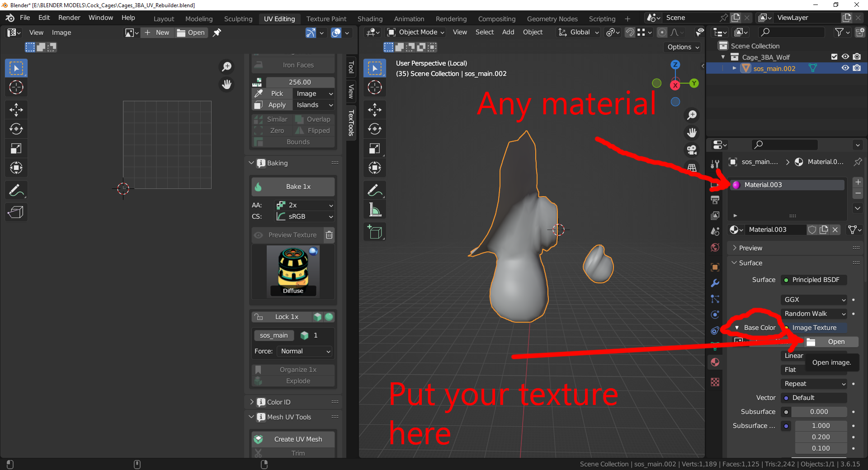
Task: Toggle fake user shield for Material.003
Action: pos(812,230)
